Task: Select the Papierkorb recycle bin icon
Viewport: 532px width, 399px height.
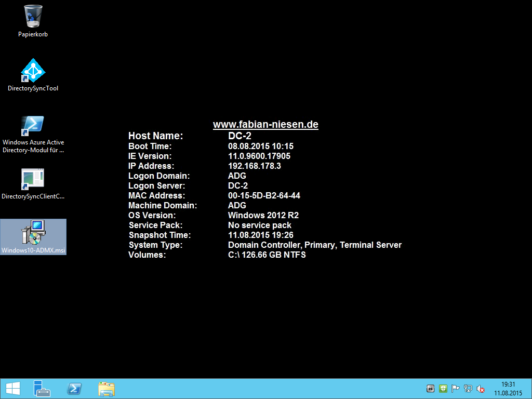Action: pyautogui.click(x=33, y=21)
